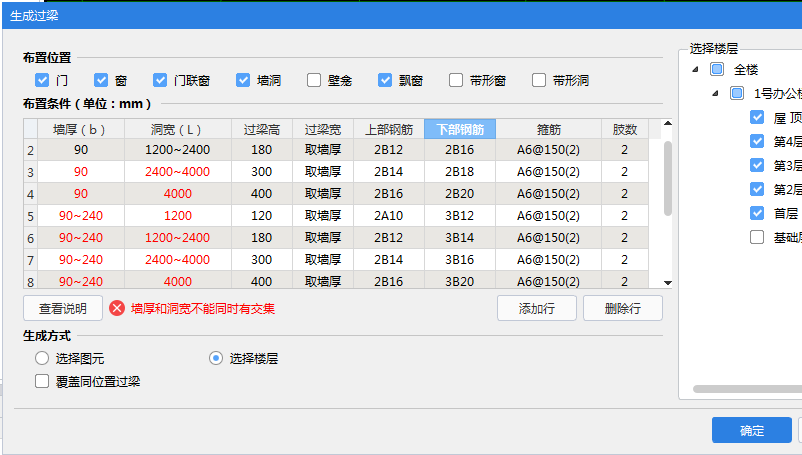The height and width of the screenshot is (455, 802).
Task: Click 下部钢筋 cell 2B18
Action: click(x=460, y=172)
